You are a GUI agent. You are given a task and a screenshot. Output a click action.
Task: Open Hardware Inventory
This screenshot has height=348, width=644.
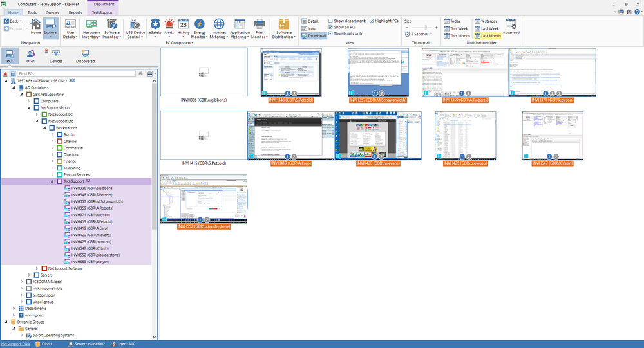pos(91,29)
